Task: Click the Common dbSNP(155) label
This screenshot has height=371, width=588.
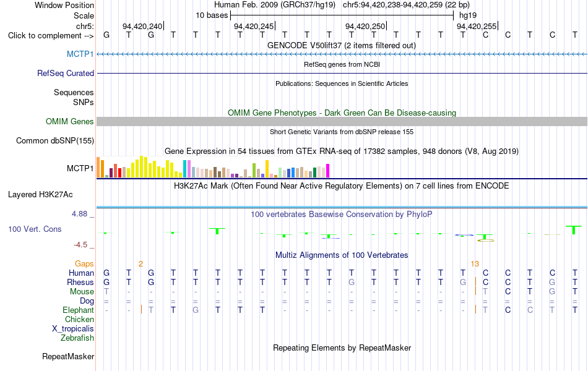Action: click(55, 140)
